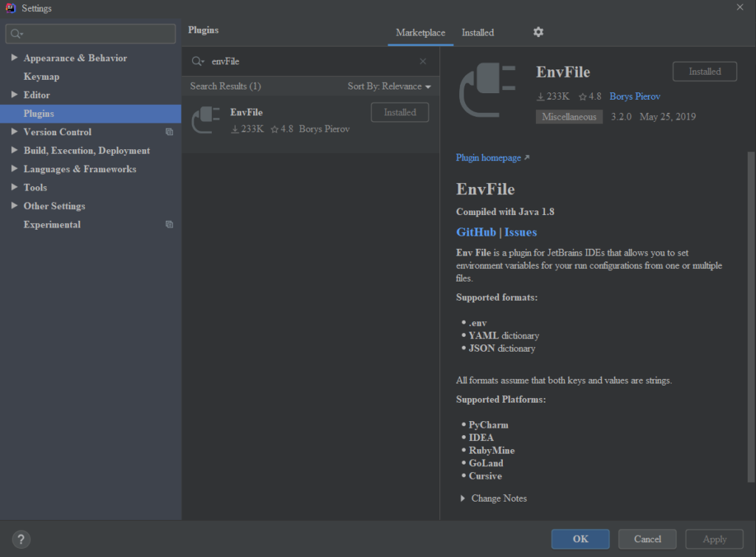Switch to the Installed tab

(477, 33)
